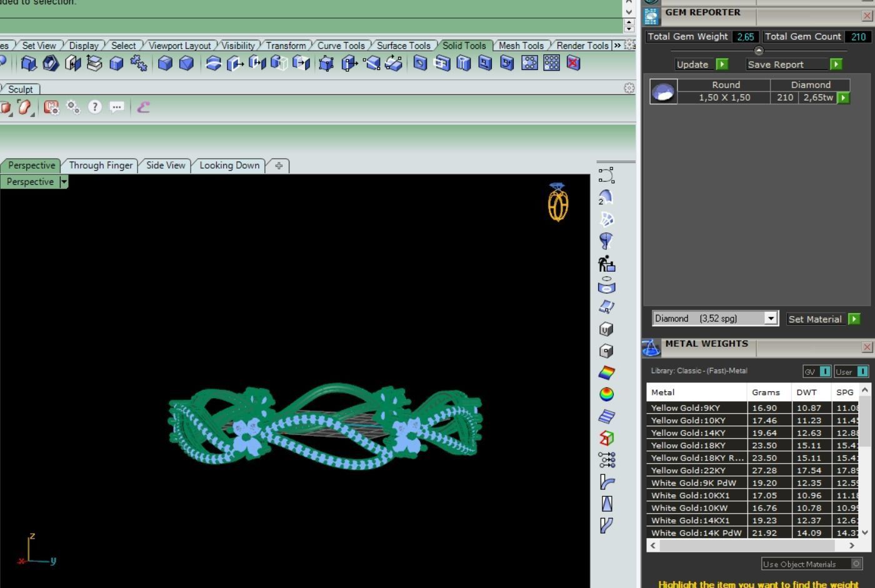Open the Transform tab
Image resolution: width=875 pixels, height=588 pixels.
tap(286, 46)
